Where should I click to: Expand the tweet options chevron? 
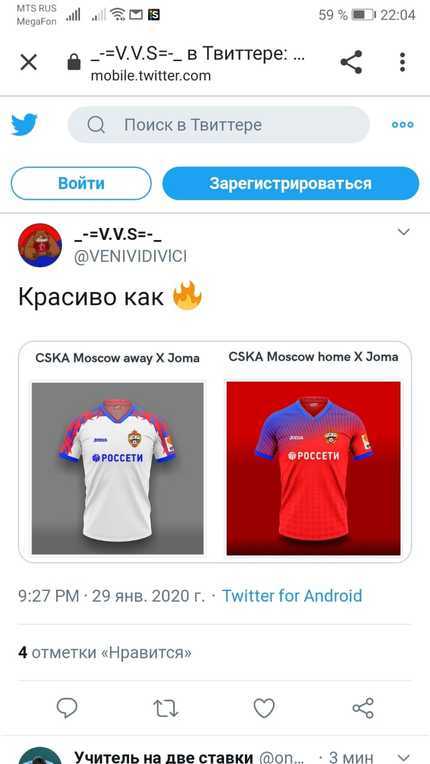404,232
